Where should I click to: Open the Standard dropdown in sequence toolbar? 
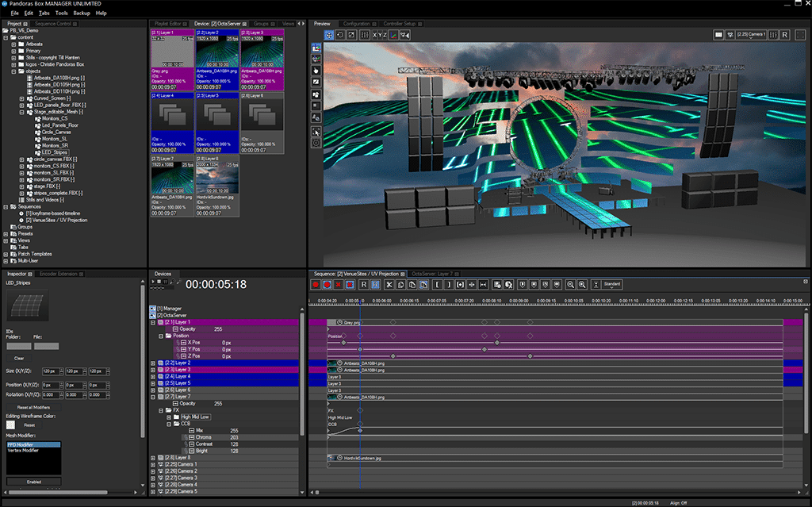pyautogui.click(x=612, y=284)
